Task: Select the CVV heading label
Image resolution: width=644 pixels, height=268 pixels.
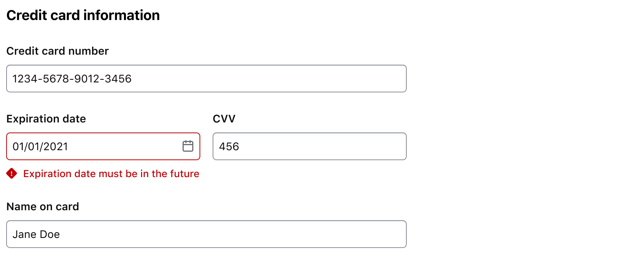Action: (225, 119)
